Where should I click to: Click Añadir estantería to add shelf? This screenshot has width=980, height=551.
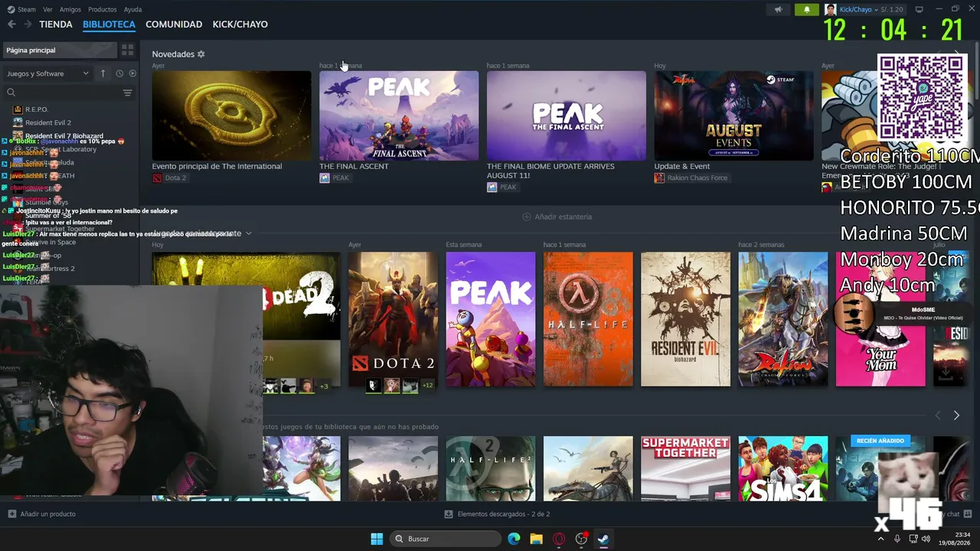point(557,217)
